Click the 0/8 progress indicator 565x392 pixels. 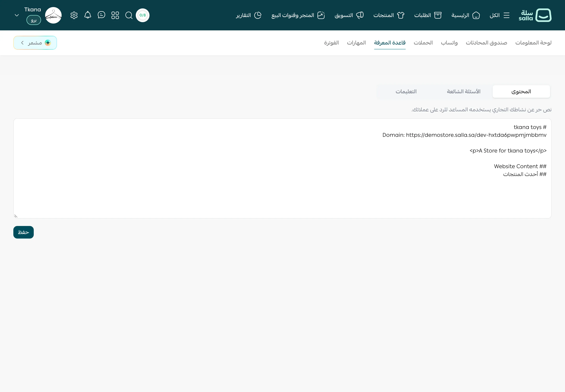pyautogui.click(x=143, y=15)
